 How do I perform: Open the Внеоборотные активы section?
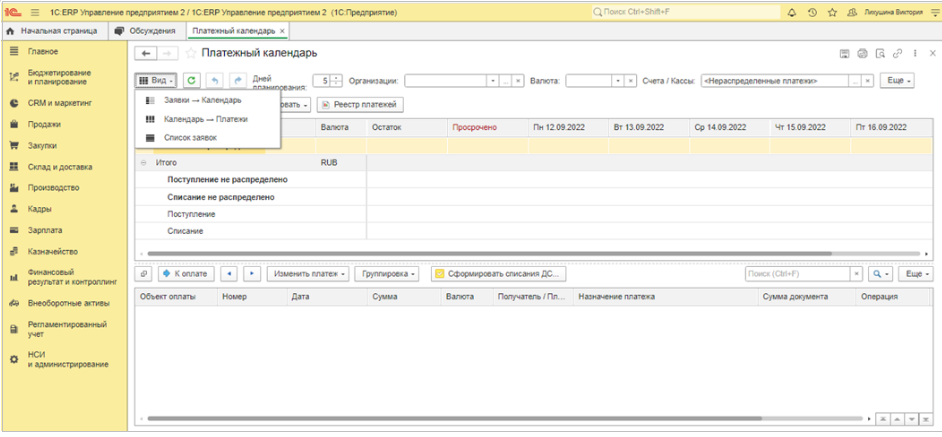(68, 304)
